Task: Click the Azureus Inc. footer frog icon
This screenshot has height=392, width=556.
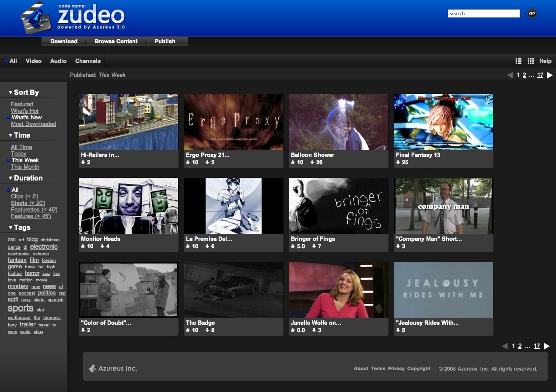Action: pyautogui.click(x=92, y=368)
